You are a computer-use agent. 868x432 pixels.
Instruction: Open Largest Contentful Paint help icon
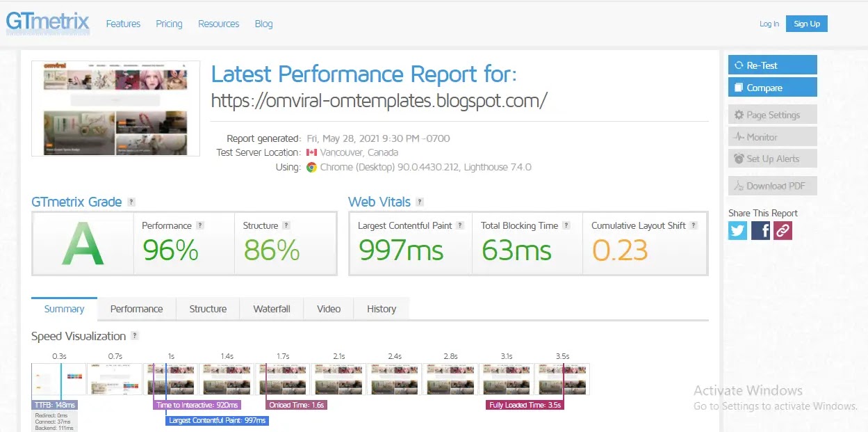coord(461,225)
